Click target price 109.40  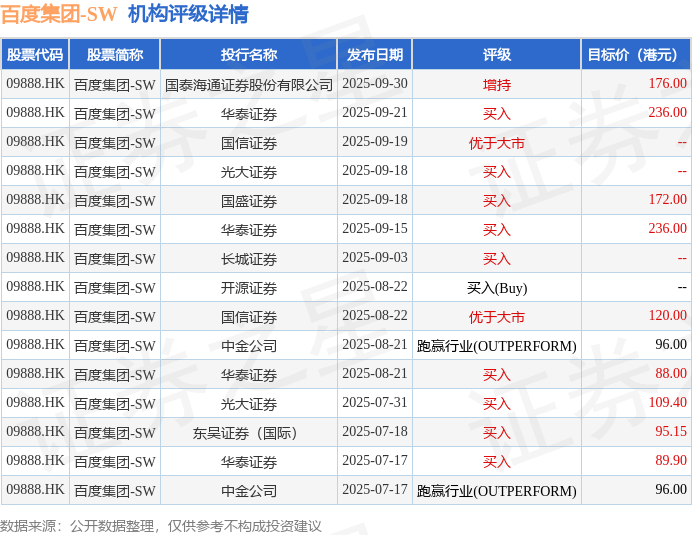[668, 403]
